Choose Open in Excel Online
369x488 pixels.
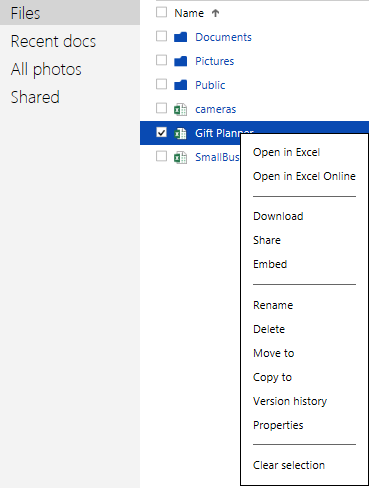(304, 176)
